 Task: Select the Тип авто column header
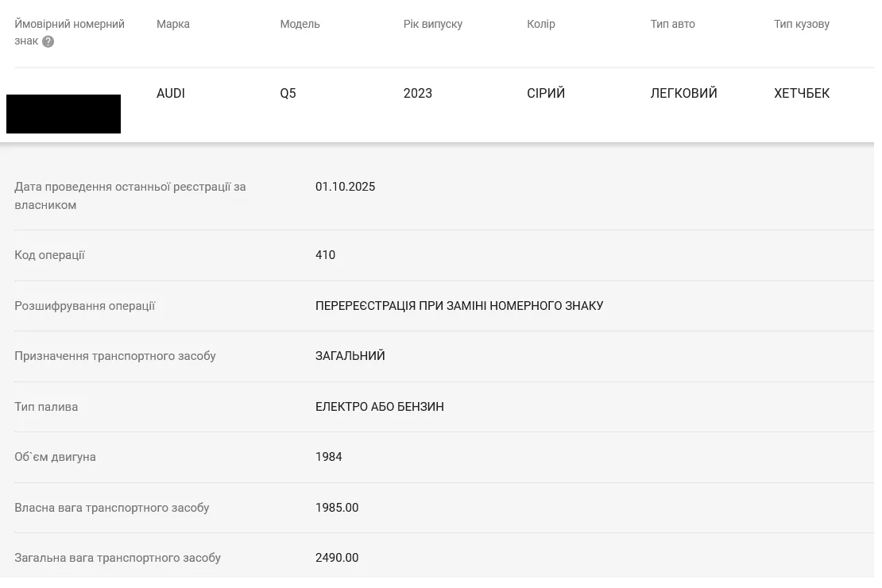672,24
